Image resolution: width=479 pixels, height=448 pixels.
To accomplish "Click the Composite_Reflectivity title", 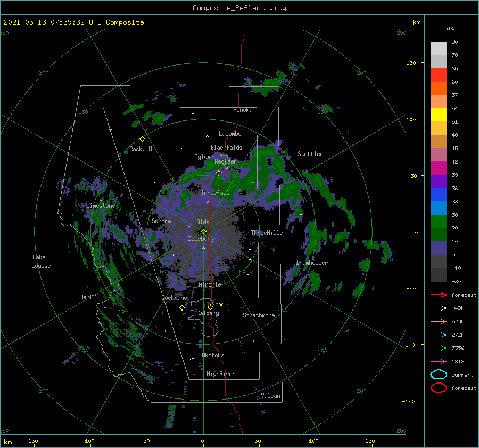I will [240, 8].
